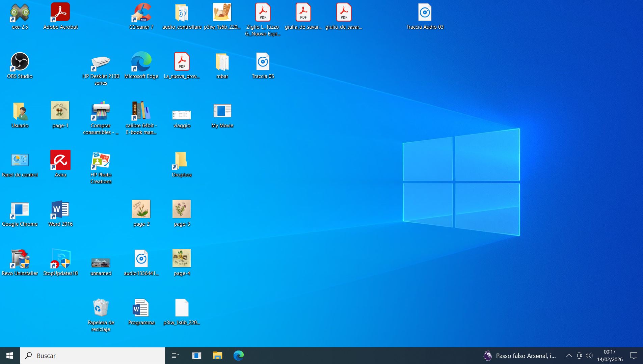The height and width of the screenshot is (364, 643).
Task: Select the Revo Uninstaller icon
Action: [20, 259]
